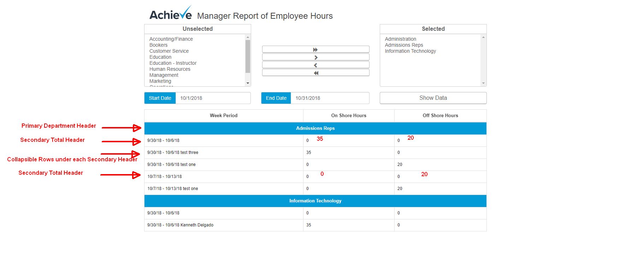
Task: Click the Show Data button
Action: (x=433, y=98)
